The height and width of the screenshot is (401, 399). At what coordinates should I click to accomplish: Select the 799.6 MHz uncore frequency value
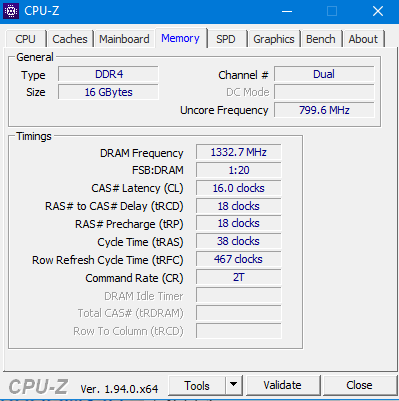click(x=324, y=110)
